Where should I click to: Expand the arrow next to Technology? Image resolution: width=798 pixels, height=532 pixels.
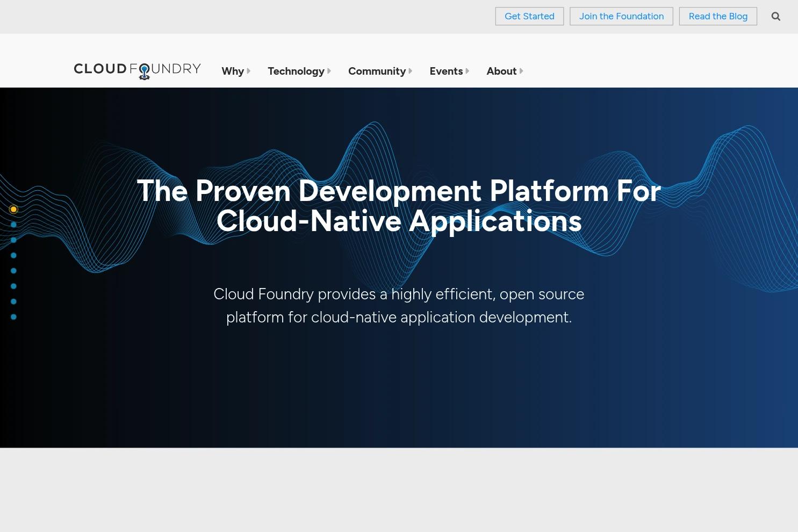coord(329,71)
